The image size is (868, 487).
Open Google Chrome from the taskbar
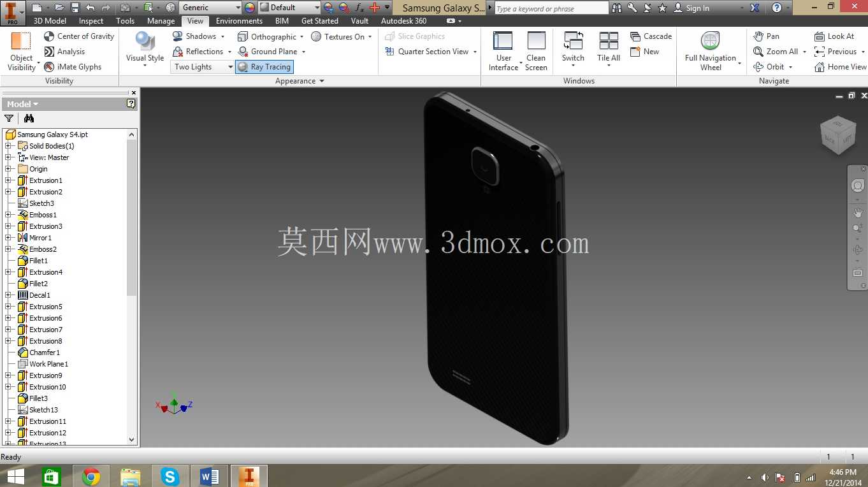pos(90,476)
